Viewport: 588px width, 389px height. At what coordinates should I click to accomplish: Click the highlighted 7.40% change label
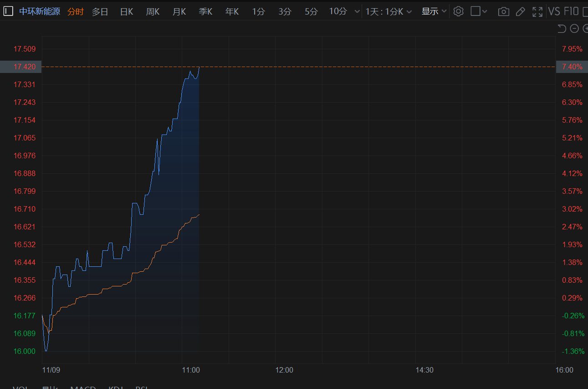572,67
